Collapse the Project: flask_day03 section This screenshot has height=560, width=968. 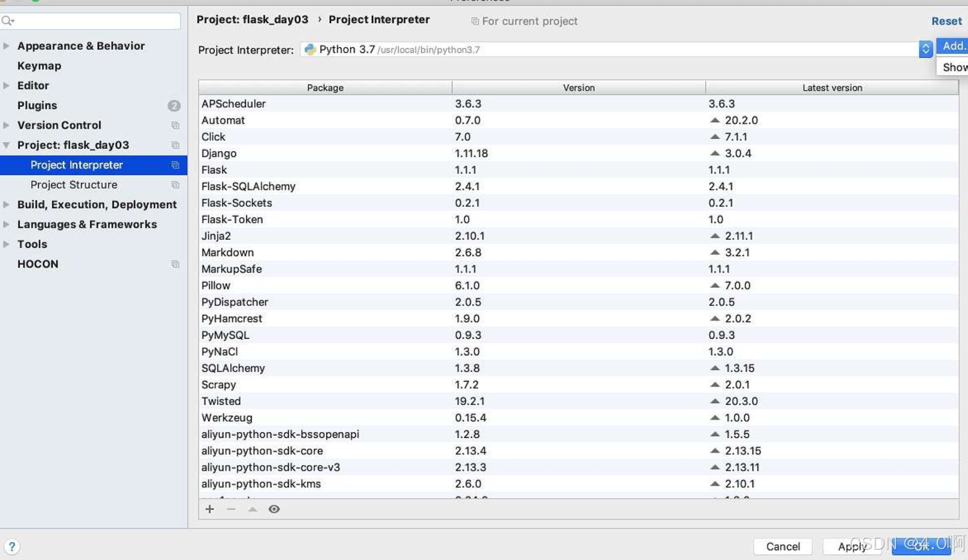click(6, 145)
